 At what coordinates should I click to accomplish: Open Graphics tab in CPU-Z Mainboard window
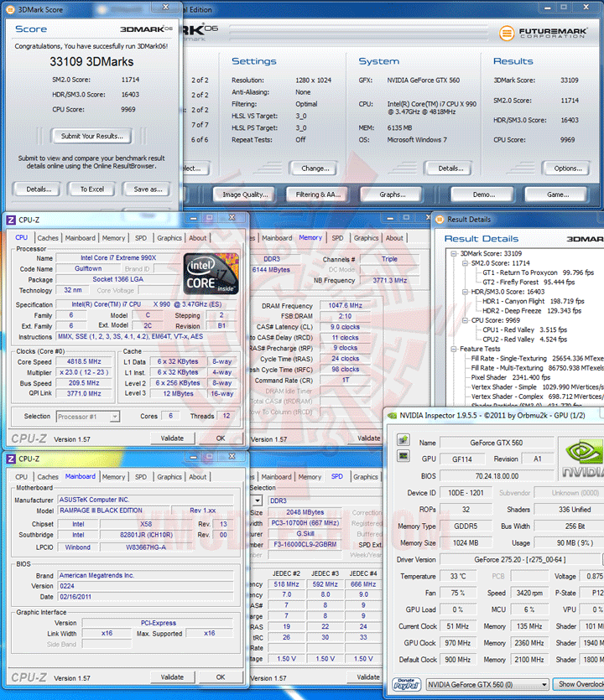(169, 477)
